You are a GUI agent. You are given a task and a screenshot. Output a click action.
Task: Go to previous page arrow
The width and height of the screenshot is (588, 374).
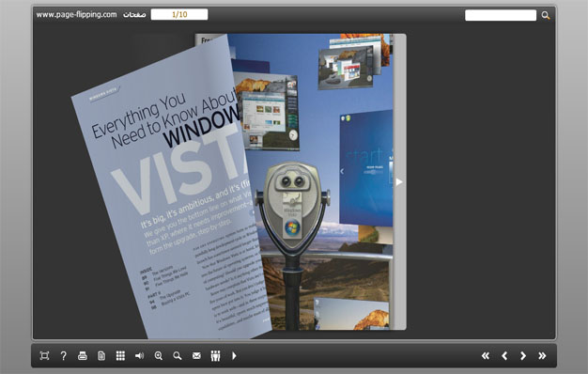[x=504, y=355]
